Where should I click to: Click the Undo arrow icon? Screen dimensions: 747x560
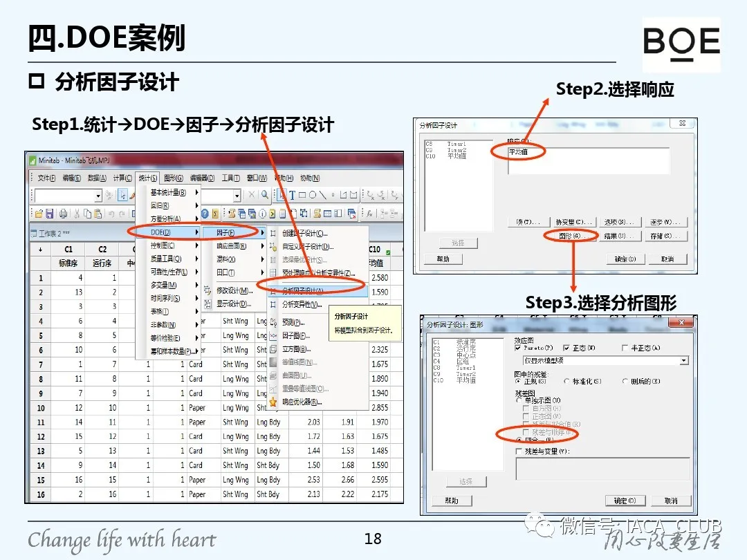[x=111, y=214]
